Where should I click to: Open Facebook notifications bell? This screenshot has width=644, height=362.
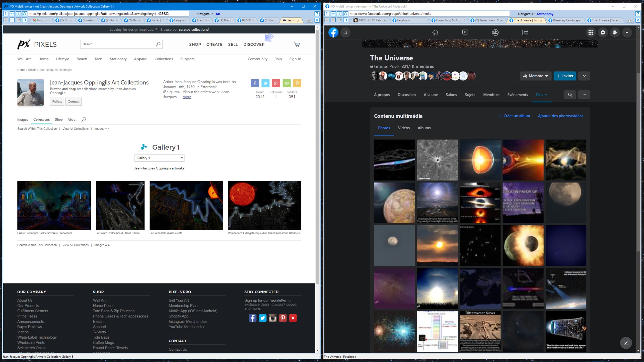pos(615,32)
